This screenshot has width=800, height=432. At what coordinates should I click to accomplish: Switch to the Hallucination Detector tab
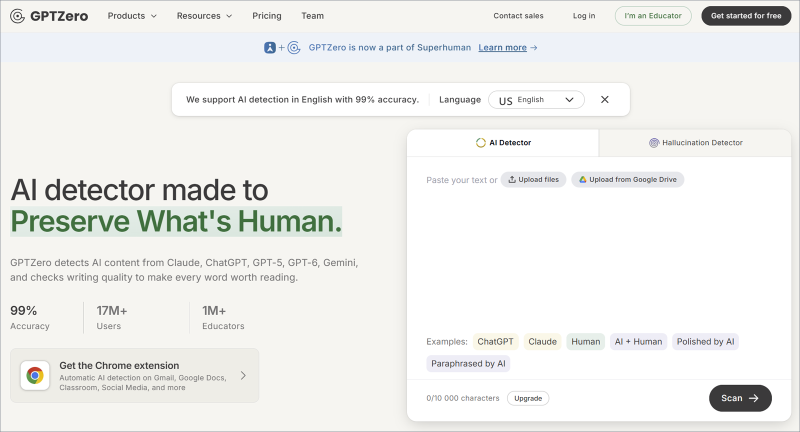tap(695, 143)
